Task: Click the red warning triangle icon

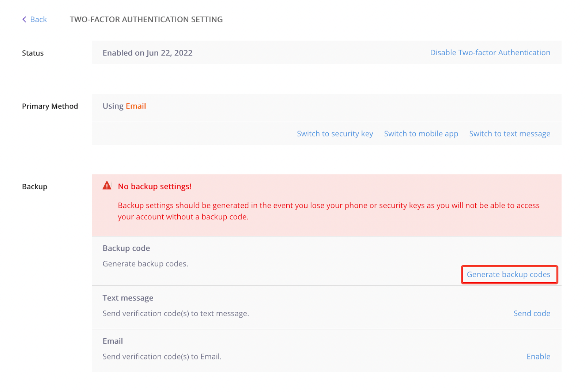Action: [107, 186]
